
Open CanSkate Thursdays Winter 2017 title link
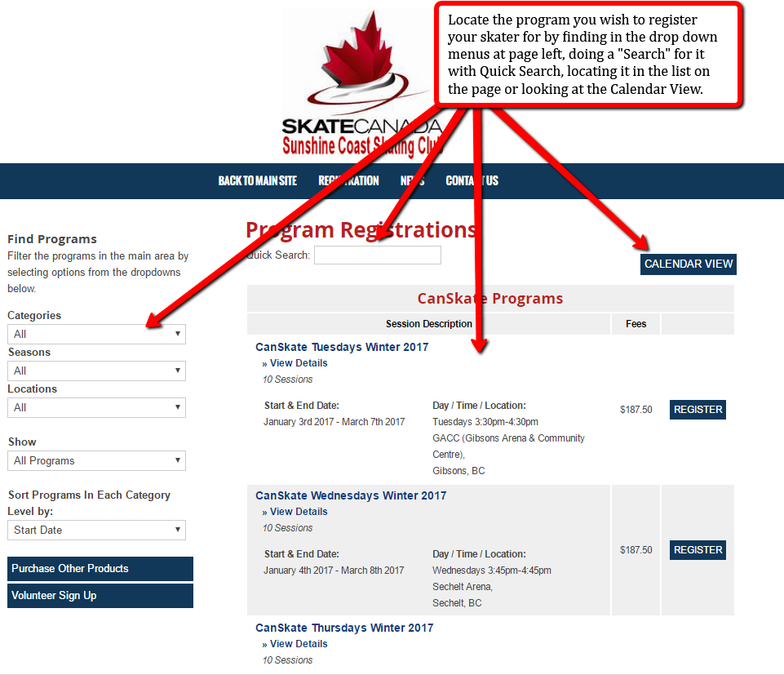tap(344, 628)
